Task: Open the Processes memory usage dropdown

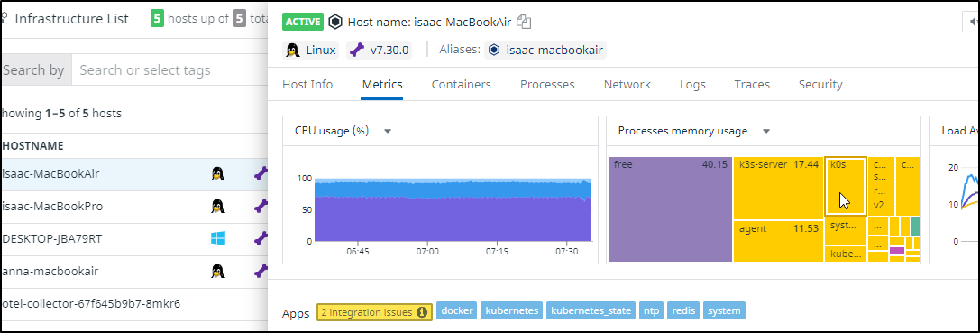Action: (x=766, y=132)
